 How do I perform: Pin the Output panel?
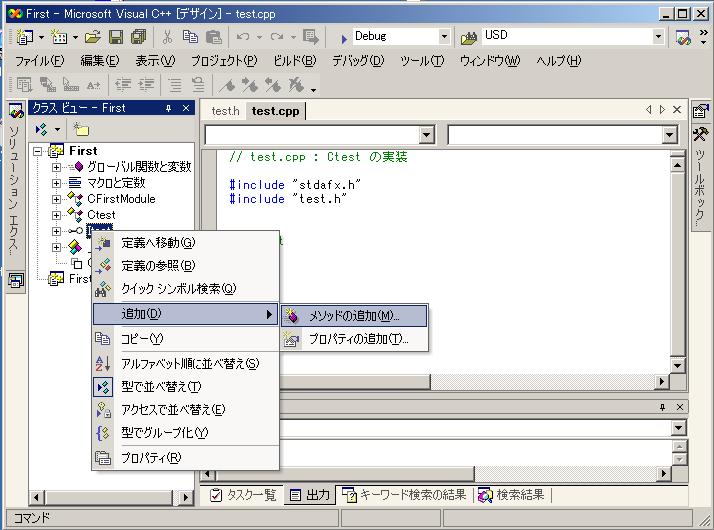pos(663,407)
